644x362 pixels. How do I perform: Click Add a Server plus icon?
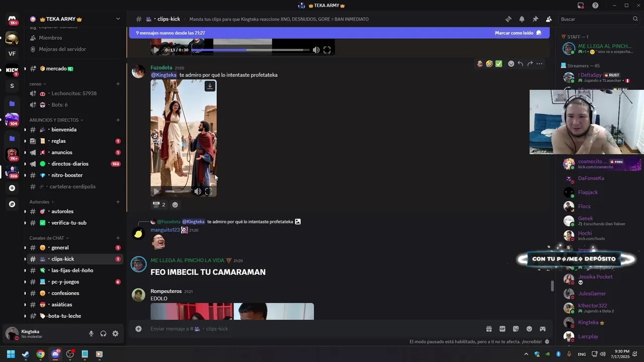(x=12, y=188)
